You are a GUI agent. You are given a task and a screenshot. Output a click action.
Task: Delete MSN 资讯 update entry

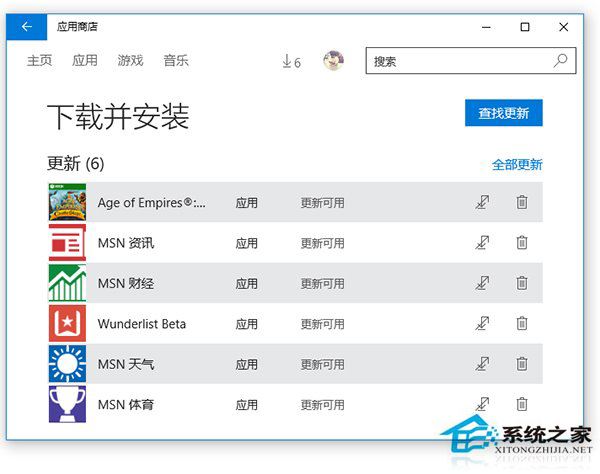[522, 243]
